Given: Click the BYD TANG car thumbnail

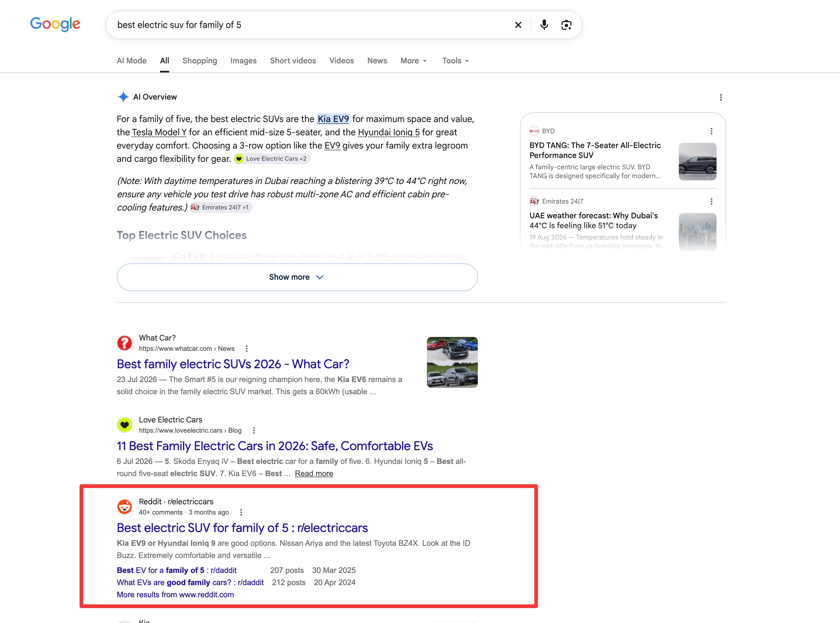Looking at the screenshot, I should [x=697, y=161].
